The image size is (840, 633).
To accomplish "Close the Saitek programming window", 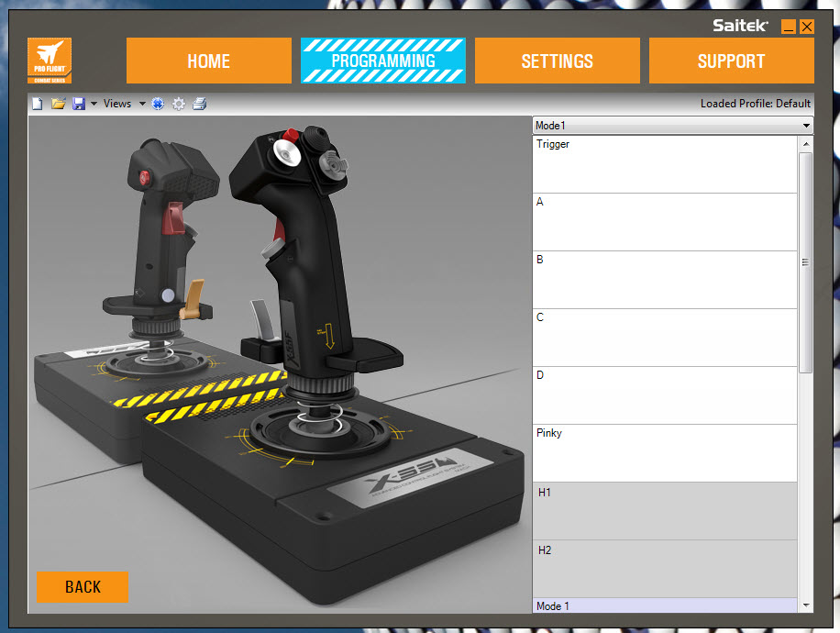I will coord(807,27).
